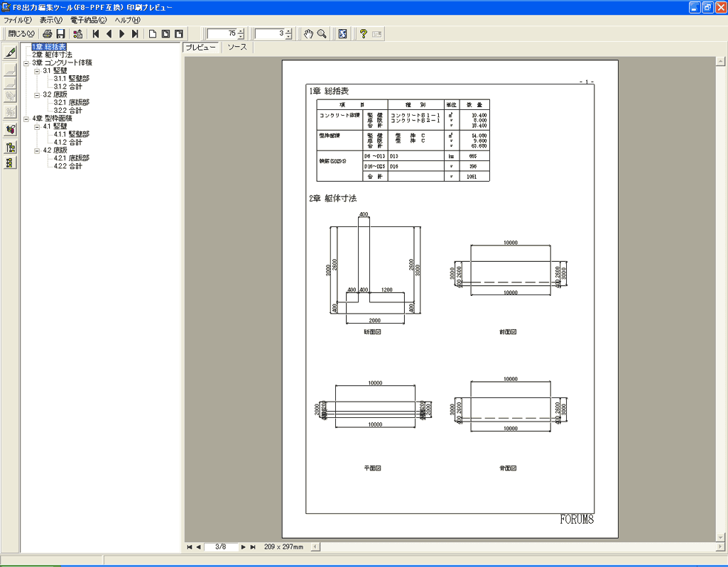Select tree item 3.1.2 合計
Viewport: 728px width, 567px height.
[67, 87]
